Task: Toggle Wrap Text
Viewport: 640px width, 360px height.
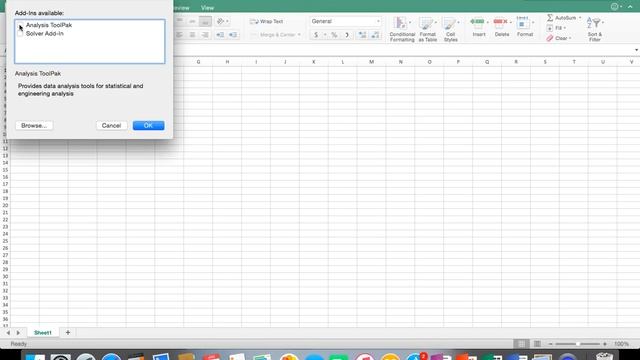Action: tap(267, 21)
